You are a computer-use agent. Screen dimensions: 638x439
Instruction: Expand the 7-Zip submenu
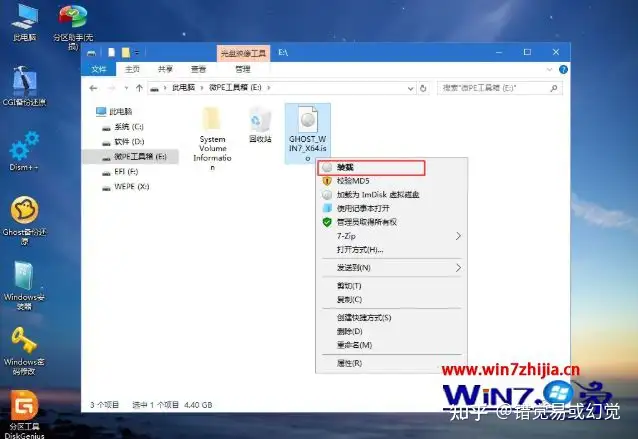[458, 236]
